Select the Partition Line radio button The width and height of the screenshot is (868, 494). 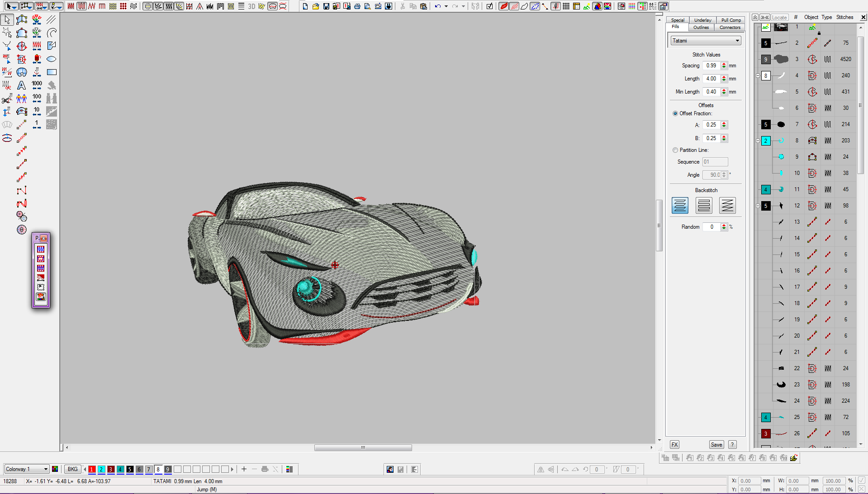675,150
